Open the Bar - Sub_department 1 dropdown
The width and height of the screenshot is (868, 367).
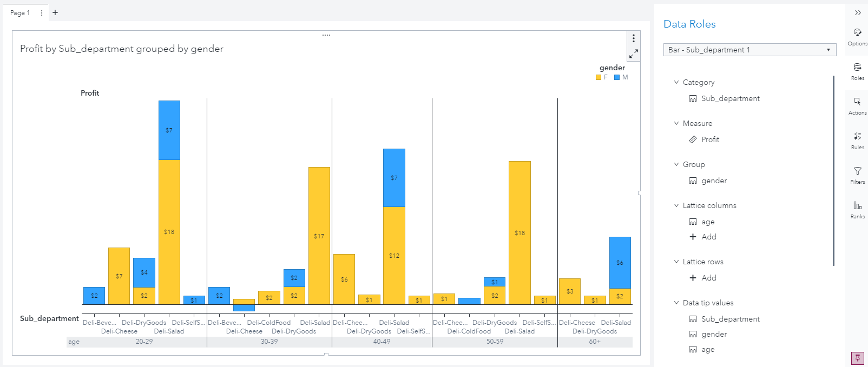point(828,50)
